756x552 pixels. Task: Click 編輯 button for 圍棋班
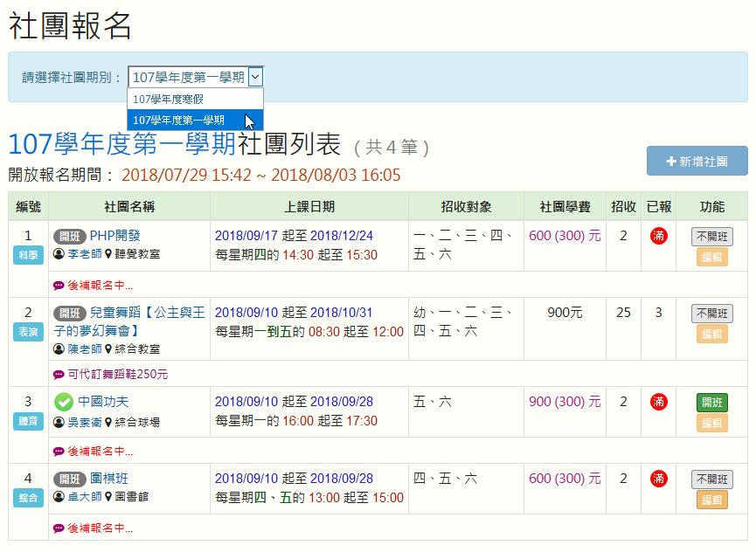tap(712, 500)
